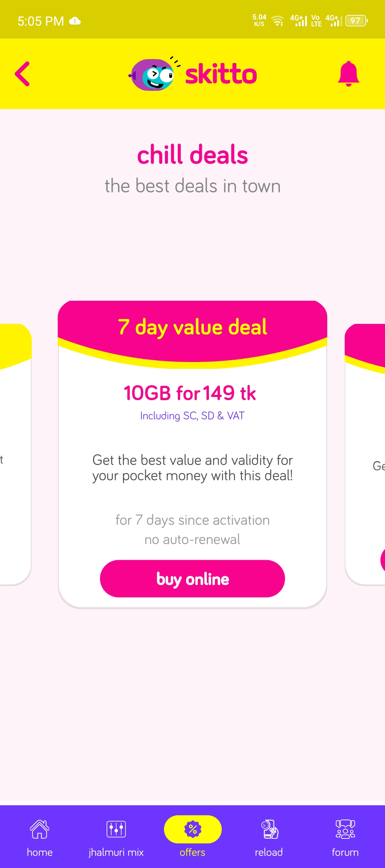Open forum people icon

coord(345,829)
